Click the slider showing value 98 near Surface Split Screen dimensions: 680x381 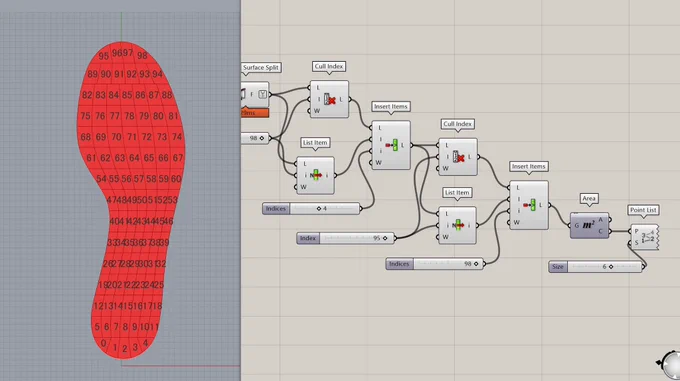[x=255, y=138]
